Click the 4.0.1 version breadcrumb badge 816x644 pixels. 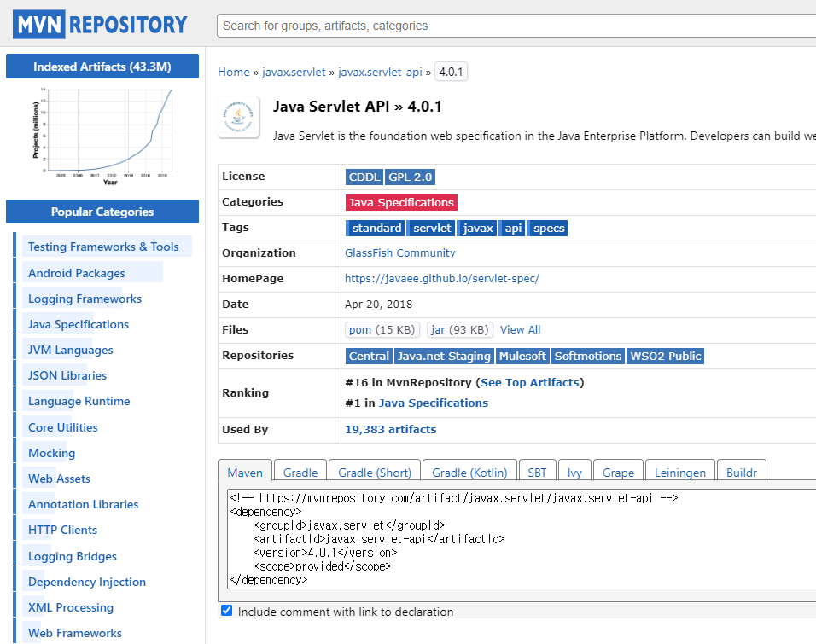[x=451, y=72]
